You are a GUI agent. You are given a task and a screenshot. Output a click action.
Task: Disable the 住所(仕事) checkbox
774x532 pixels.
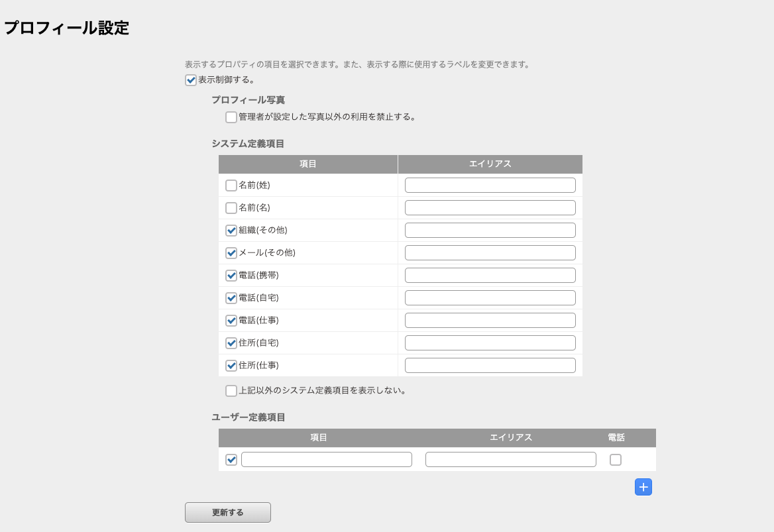(231, 365)
